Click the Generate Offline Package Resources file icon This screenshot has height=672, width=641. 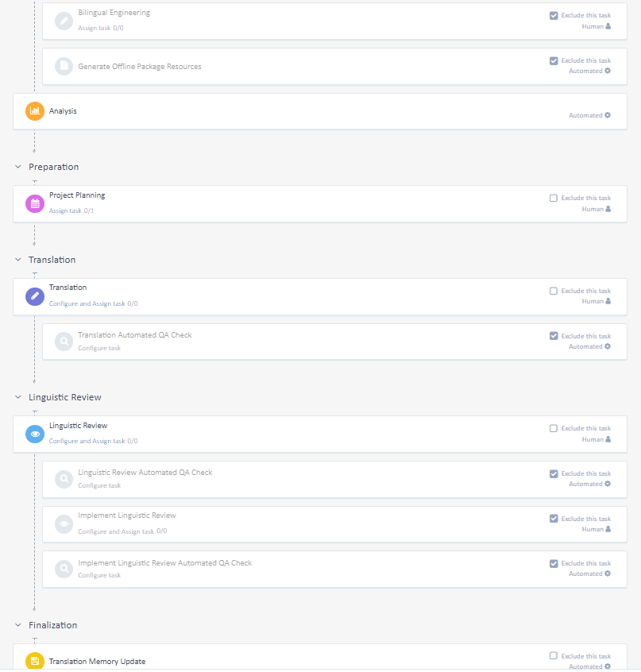click(64, 67)
